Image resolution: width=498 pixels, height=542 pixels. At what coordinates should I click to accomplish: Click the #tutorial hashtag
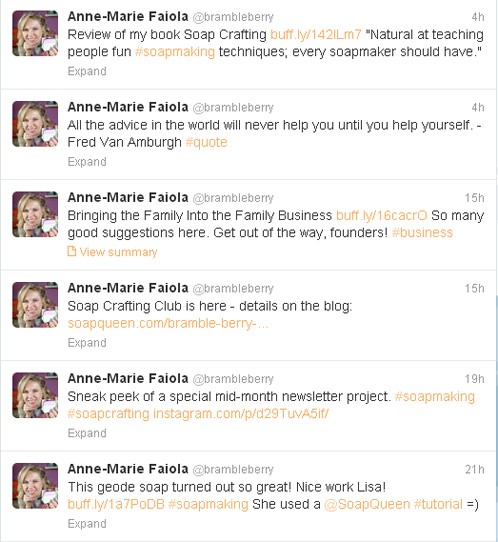(438, 504)
